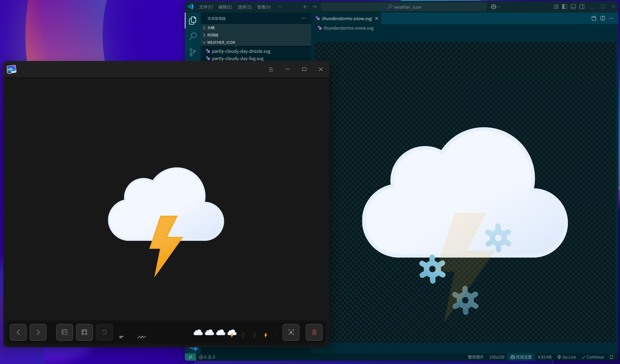Viewport: 620px width, 364px height.
Task: Select the cloud-with-lightning thumbnail in image viewer
Action: tap(232, 333)
